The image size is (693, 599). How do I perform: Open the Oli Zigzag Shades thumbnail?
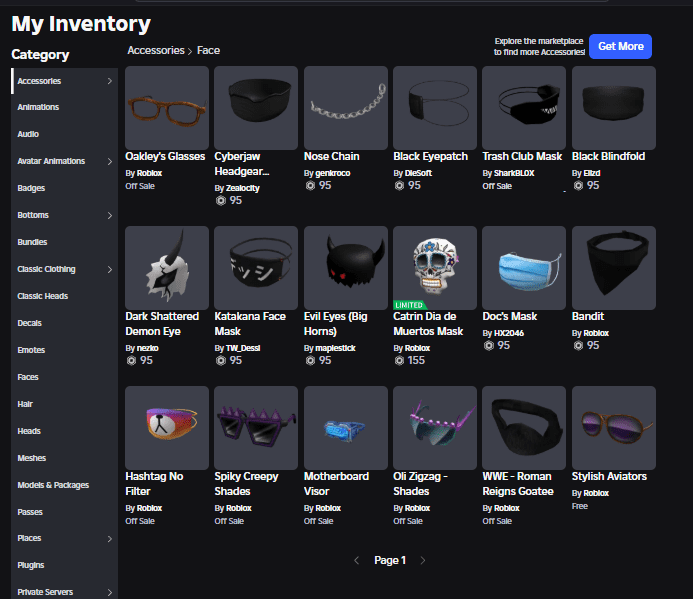435,428
